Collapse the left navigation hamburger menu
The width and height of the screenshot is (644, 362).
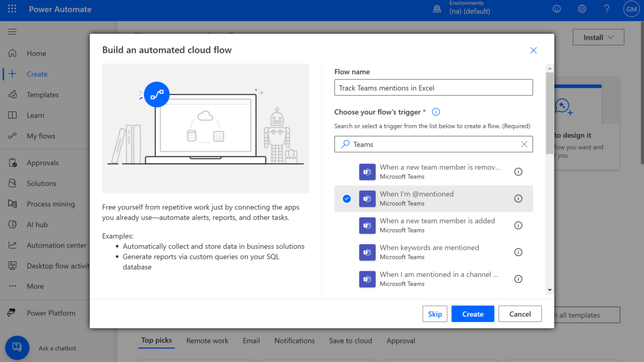13,32
